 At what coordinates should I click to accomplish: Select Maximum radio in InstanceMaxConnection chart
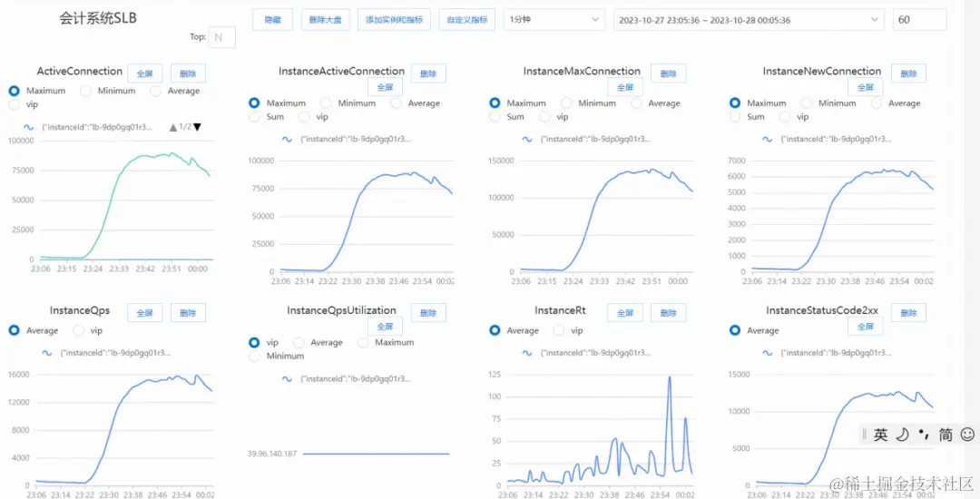[495, 103]
